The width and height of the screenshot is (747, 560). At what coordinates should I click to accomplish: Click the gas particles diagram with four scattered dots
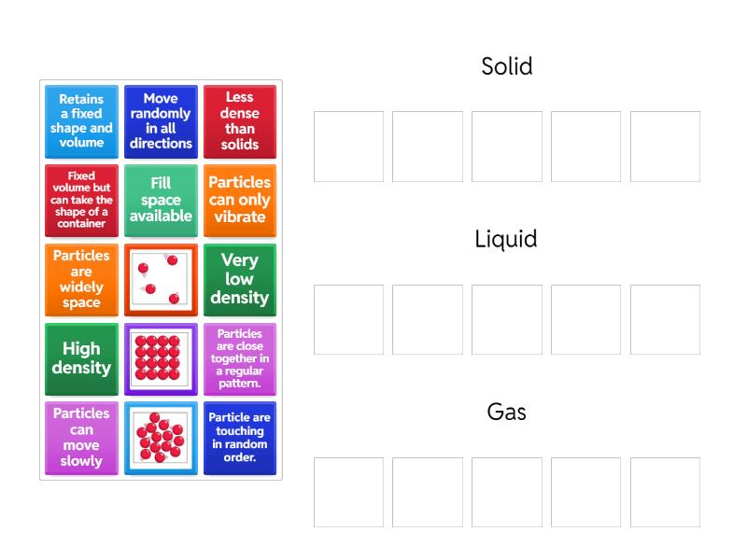point(161,279)
